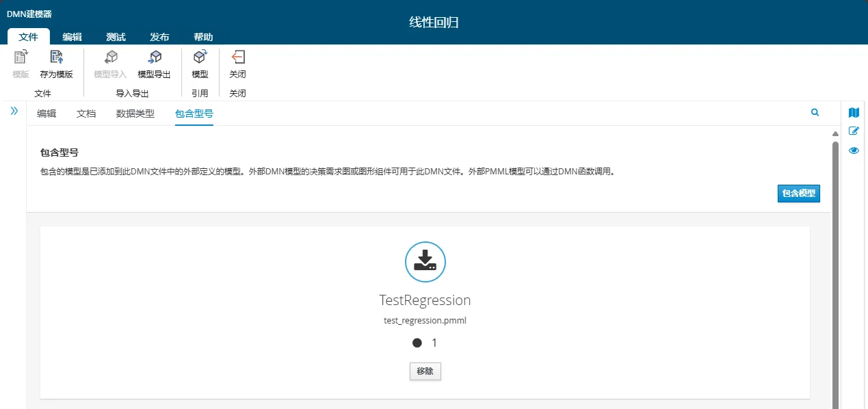868x409 pixels.
Task: Open the search magnifier icon
Action: click(814, 111)
